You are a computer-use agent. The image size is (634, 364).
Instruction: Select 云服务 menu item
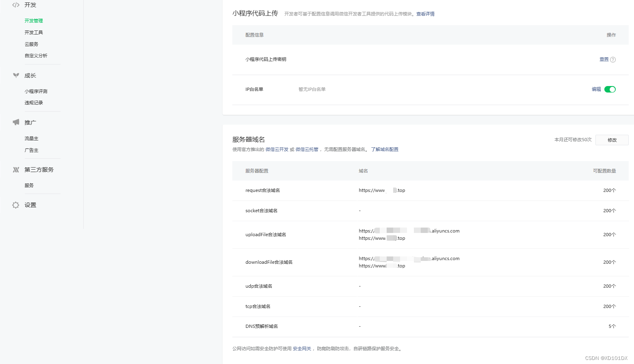[31, 44]
